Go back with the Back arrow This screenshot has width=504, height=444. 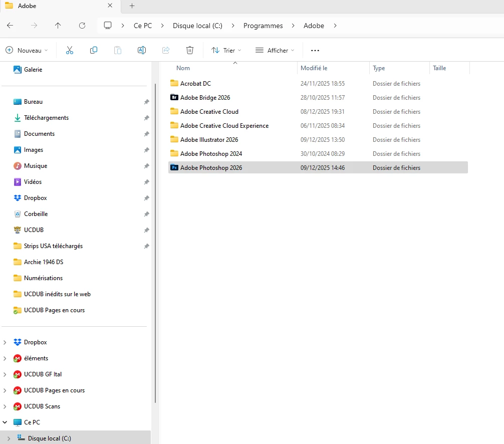point(10,26)
